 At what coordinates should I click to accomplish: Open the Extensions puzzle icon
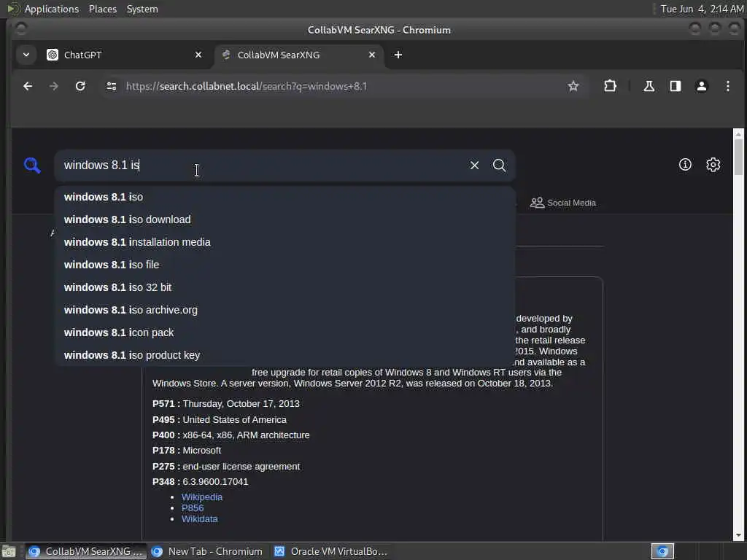(611, 86)
